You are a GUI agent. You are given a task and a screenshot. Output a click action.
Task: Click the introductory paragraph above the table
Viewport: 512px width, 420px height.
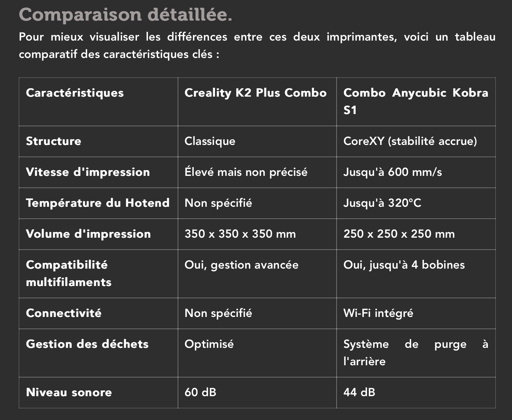(257, 45)
